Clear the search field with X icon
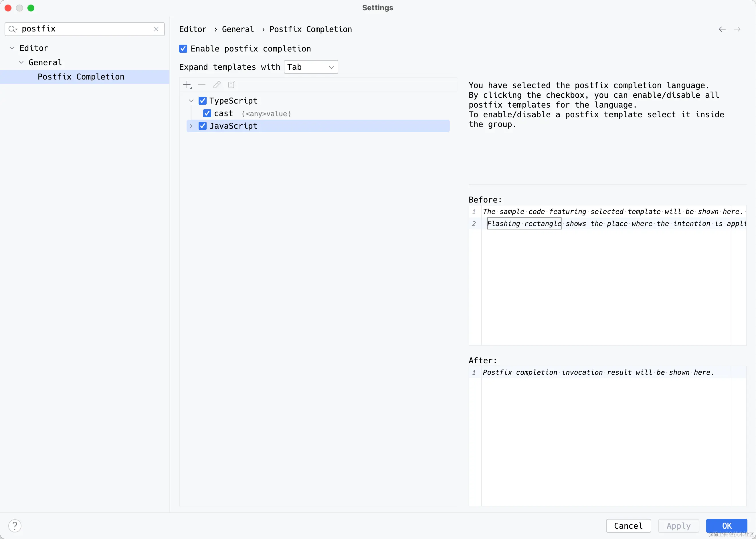 pos(156,29)
